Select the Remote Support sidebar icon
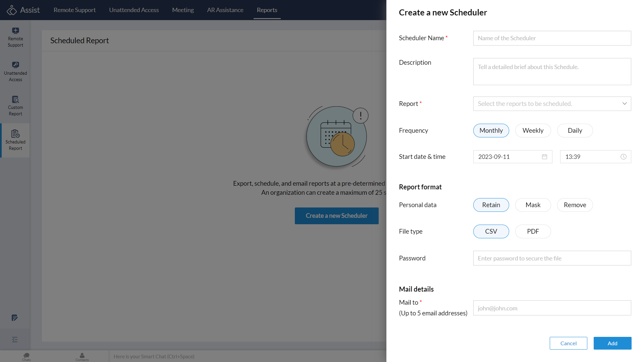This screenshot has width=644, height=362. pyautogui.click(x=15, y=36)
